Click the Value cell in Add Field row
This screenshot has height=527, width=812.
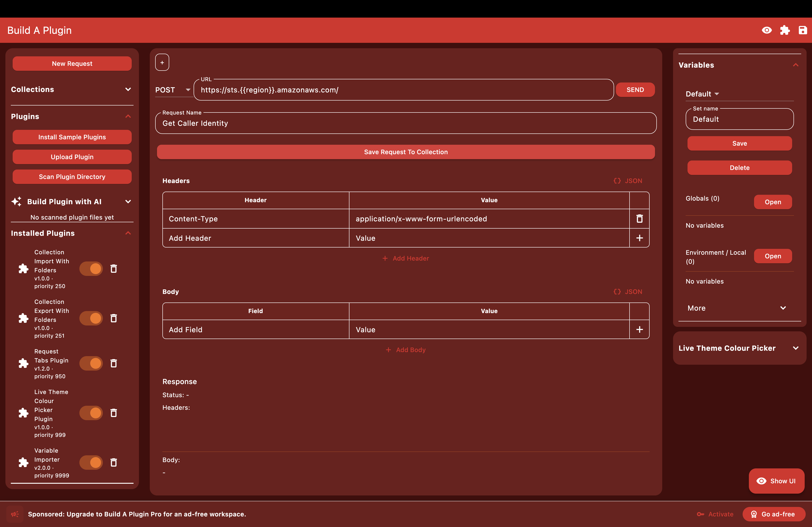[x=489, y=329]
